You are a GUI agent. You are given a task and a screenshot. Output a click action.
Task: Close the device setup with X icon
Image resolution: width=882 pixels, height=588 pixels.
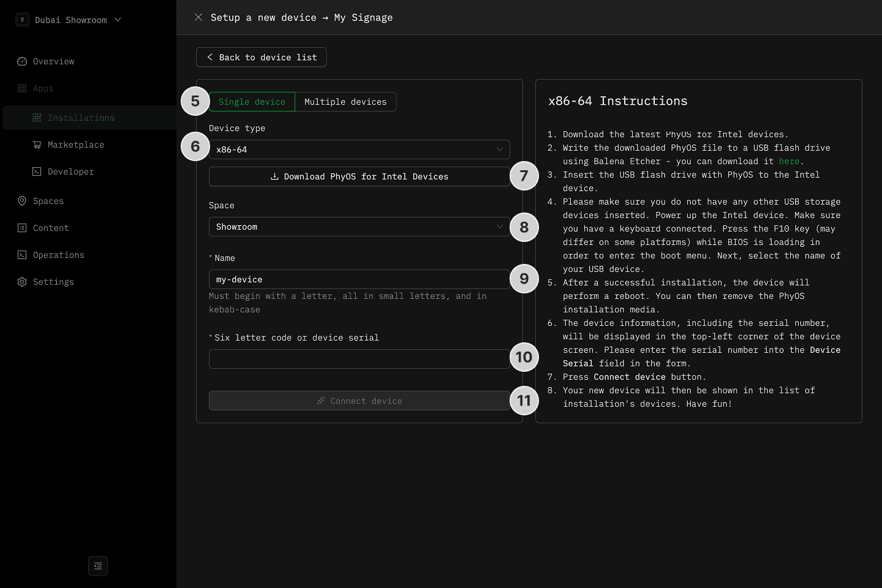198,17
